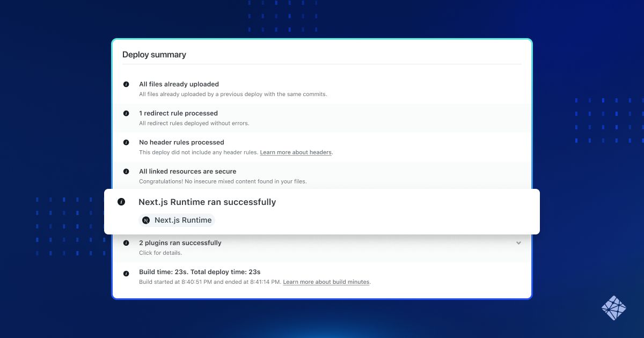This screenshot has width=644, height=338.
Task: Click info icon beside 1 redirect rule processed
Action: [x=126, y=113]
